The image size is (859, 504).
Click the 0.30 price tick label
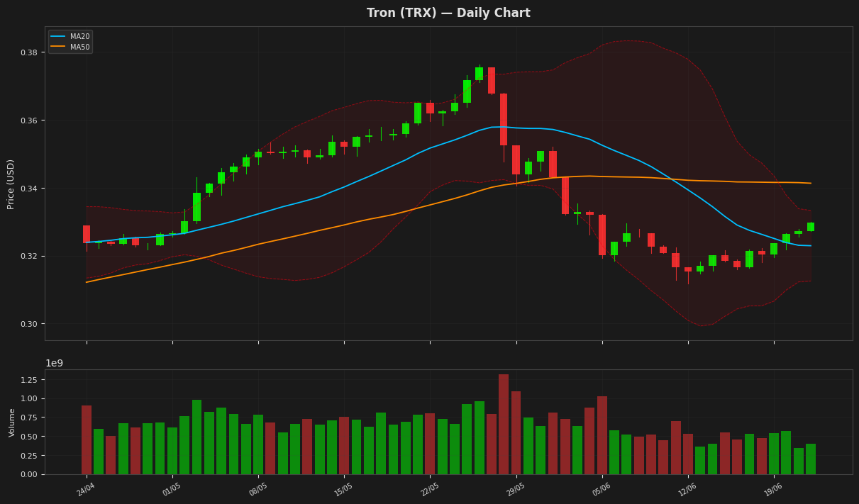tap(29, 324)
